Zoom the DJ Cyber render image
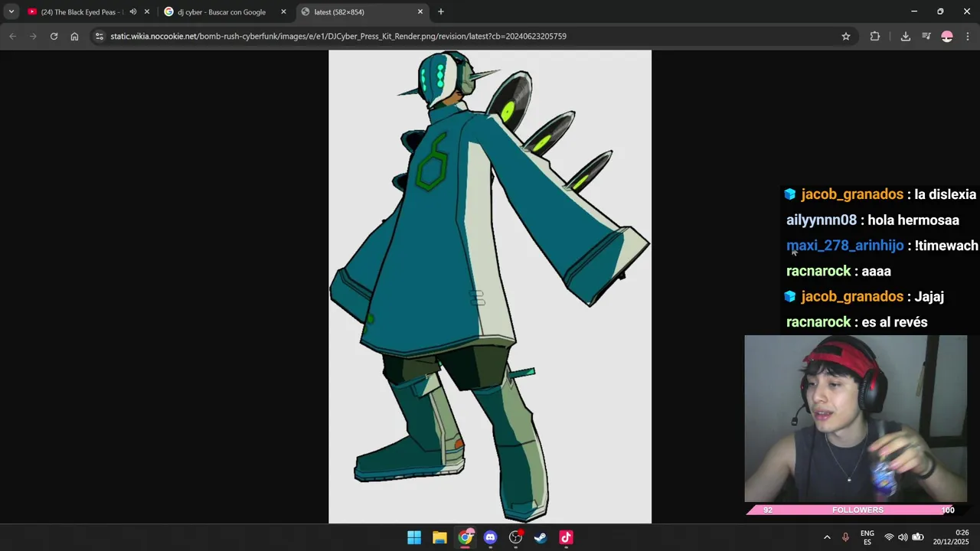The image size is (980, 551). (x=490, y=287)
